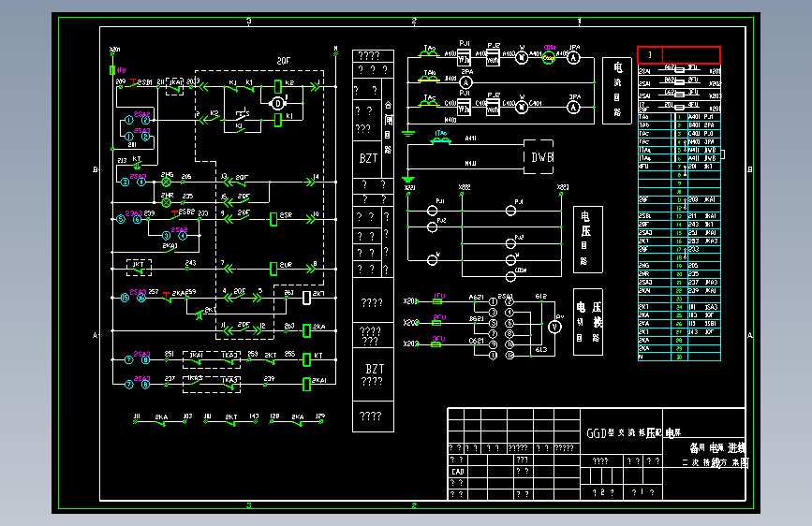Click the 合闸回路 vertical label cell
The height and width of the screenshot is (526, 812).
pos(388,128)
